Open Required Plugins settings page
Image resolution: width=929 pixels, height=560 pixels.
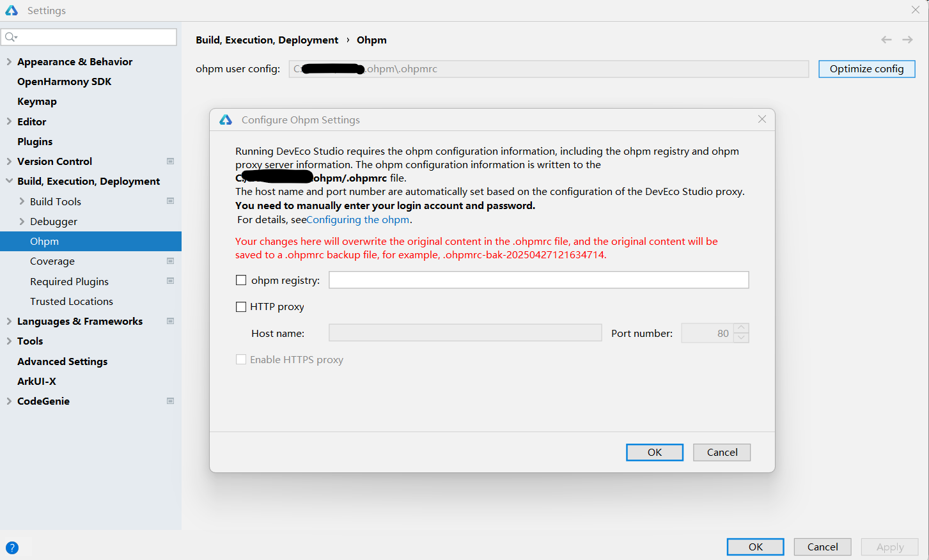pyautogui.click(x=69, y=281)
